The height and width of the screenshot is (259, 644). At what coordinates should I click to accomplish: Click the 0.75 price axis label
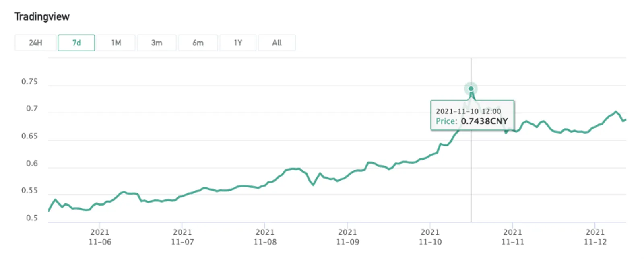29,82
